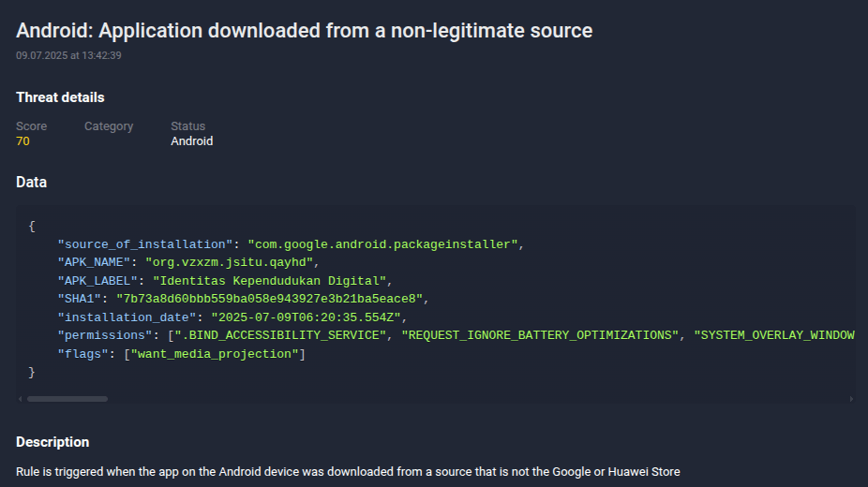Click the Threat details heading
Viewport: 868px width, 487px height.
coord(60,97)
